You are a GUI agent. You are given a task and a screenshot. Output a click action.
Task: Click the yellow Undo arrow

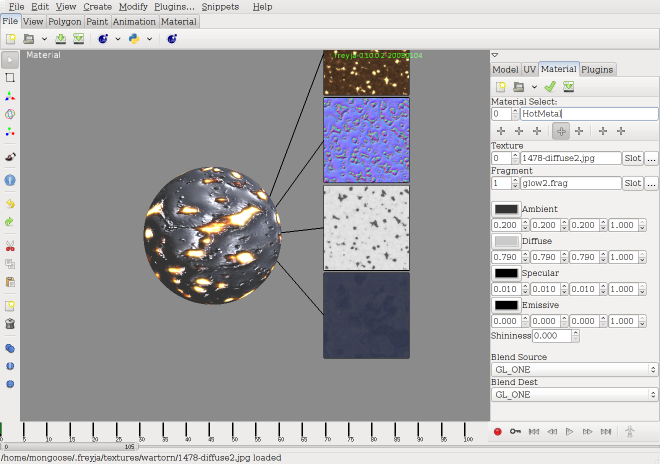click(10, 204)
